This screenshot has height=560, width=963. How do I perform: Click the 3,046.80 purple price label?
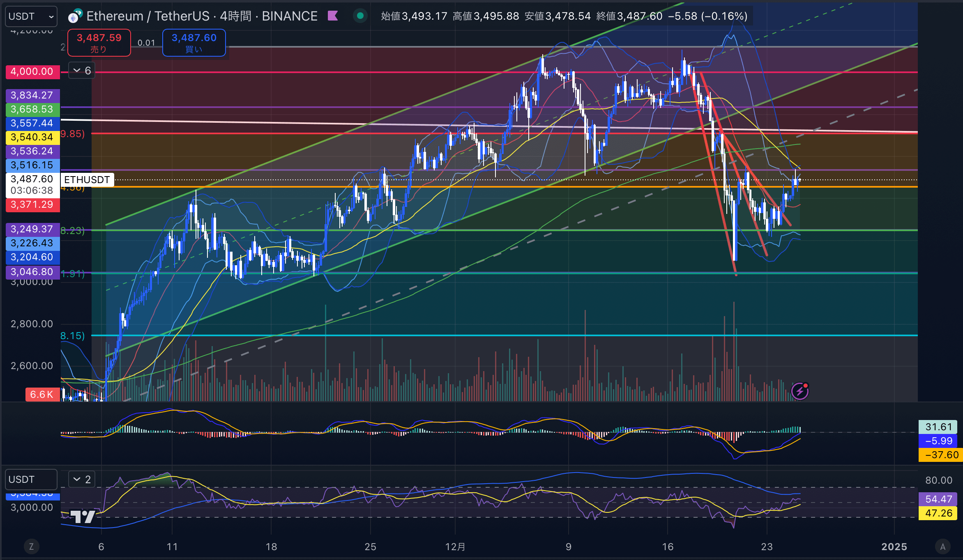click(x=32, y=272)
